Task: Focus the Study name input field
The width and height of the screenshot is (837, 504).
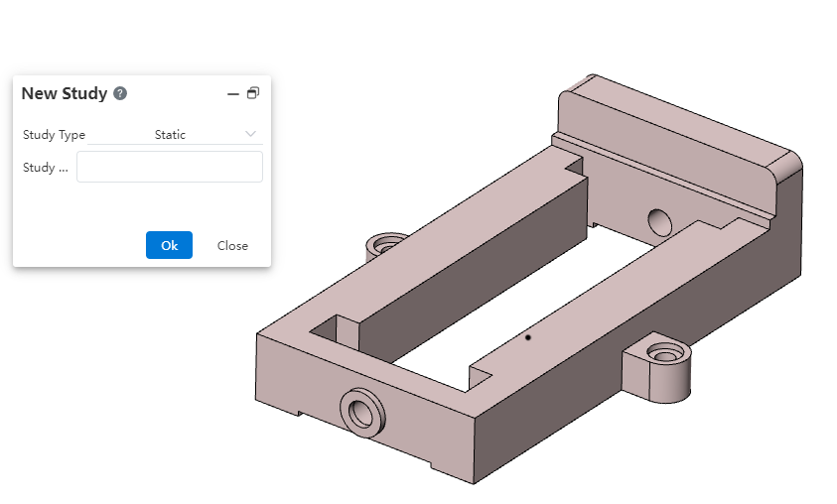Action: [x=170, y=167]
